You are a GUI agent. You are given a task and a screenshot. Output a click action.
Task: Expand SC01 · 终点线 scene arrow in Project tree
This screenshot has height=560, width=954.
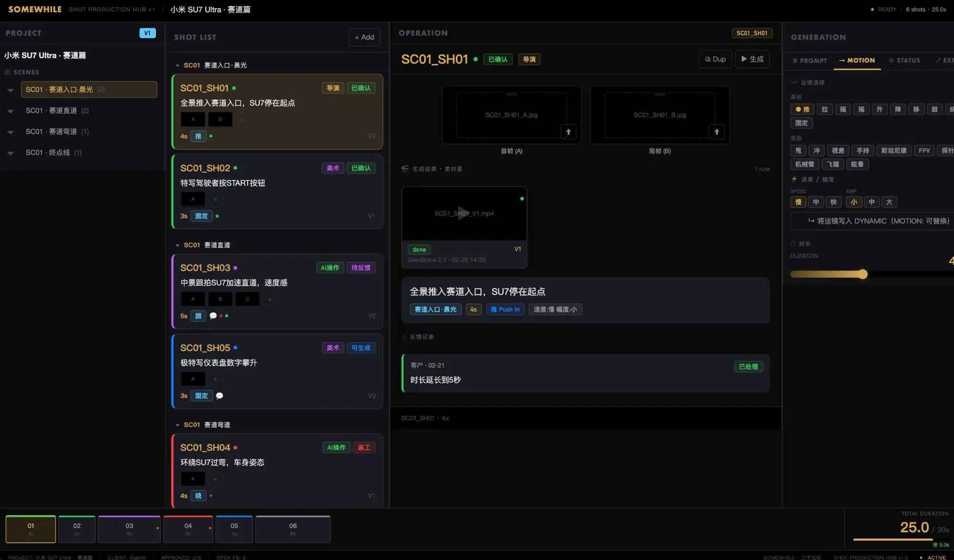click(x=10, y=153)
